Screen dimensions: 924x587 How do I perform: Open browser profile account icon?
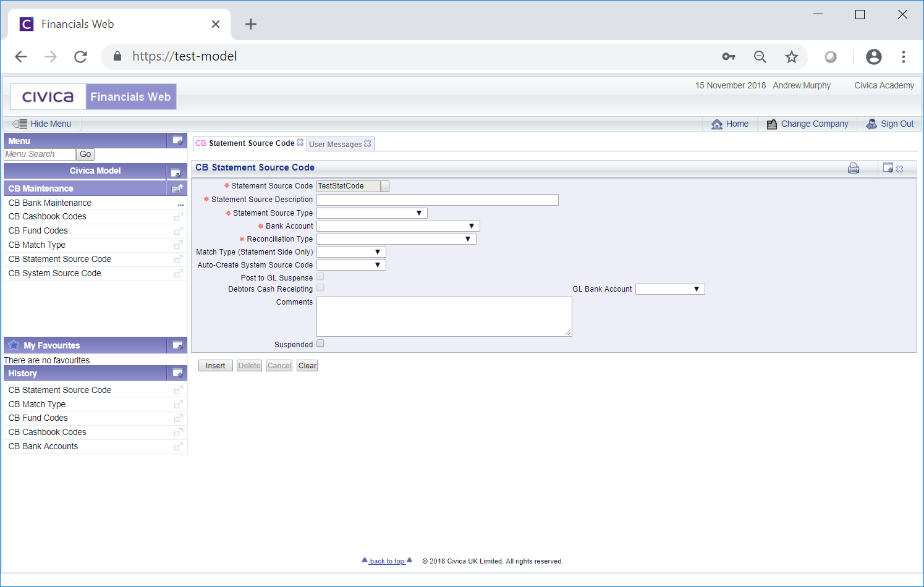click(874, 57)
